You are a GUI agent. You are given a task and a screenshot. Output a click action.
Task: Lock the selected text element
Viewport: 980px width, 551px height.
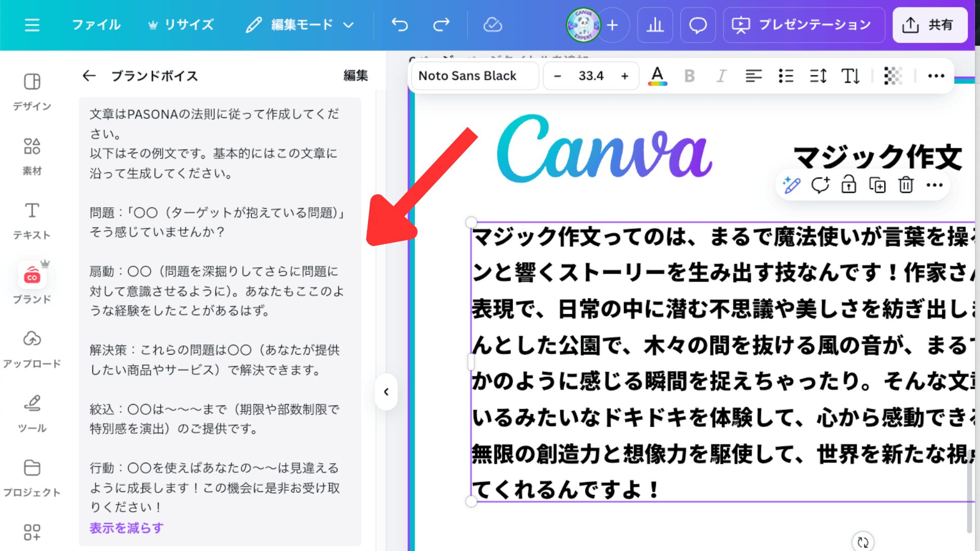click(x=848, y=185)
